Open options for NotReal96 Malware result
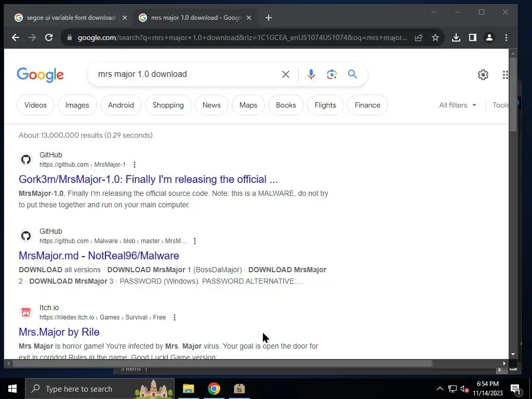The width and height of the screenshot is (532, 399). (195, 241)
